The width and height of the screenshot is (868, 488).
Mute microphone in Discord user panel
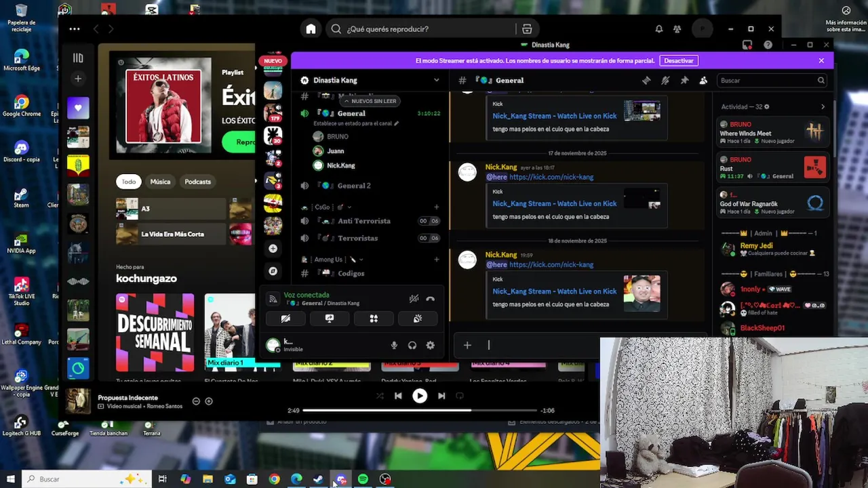[394, 345]
